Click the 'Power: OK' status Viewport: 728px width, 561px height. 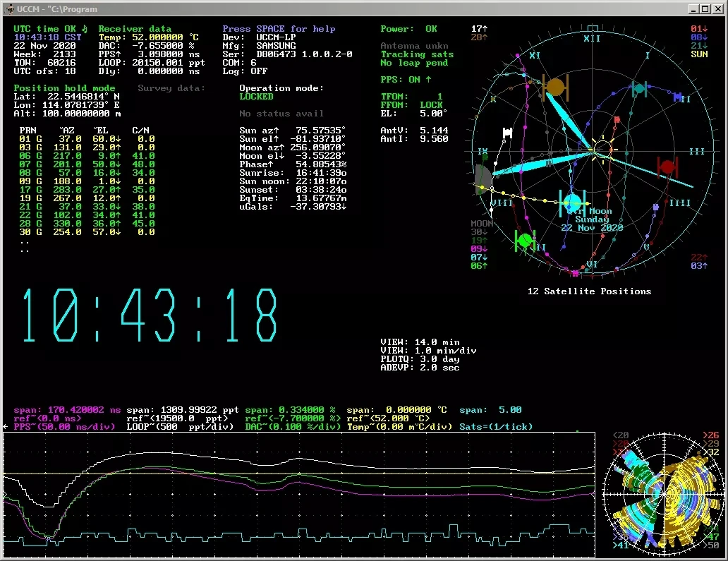click(408, 29)
